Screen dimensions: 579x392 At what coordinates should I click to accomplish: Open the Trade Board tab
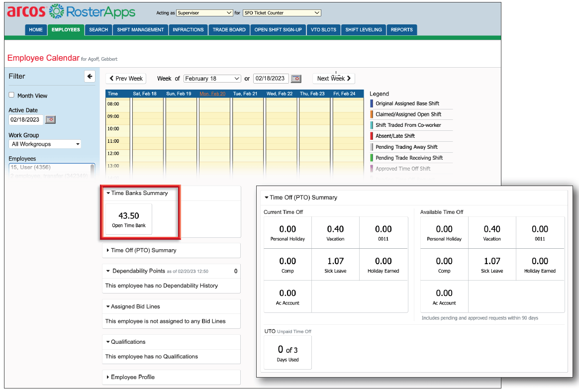pos(229,30)
